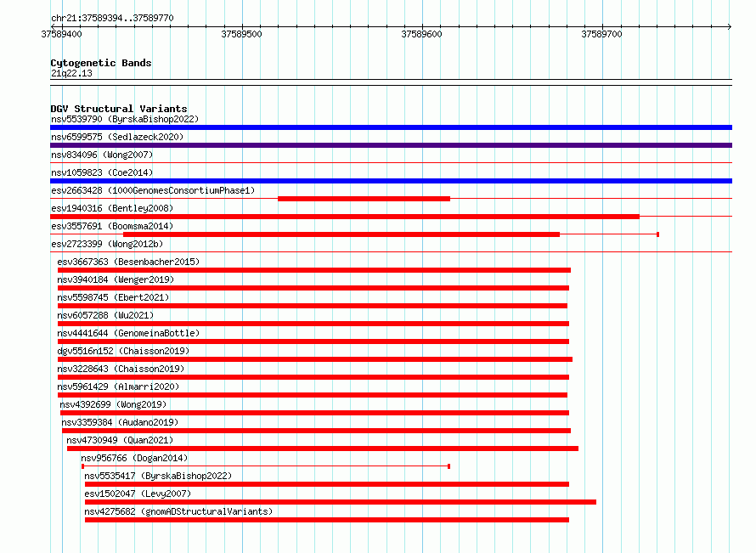This screenshot has height=553, width=756.
Task: Click red bar under esv1940316 (Bentley2008)
Action: [x=345, y=217]
